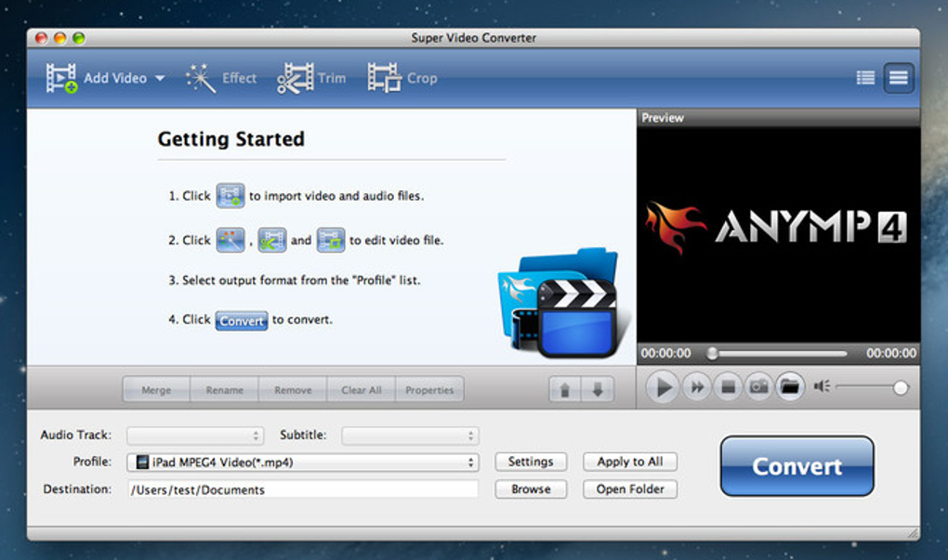Zoom the window with the green button
This screenshot has height=560, width=948.
click(79, 38)
